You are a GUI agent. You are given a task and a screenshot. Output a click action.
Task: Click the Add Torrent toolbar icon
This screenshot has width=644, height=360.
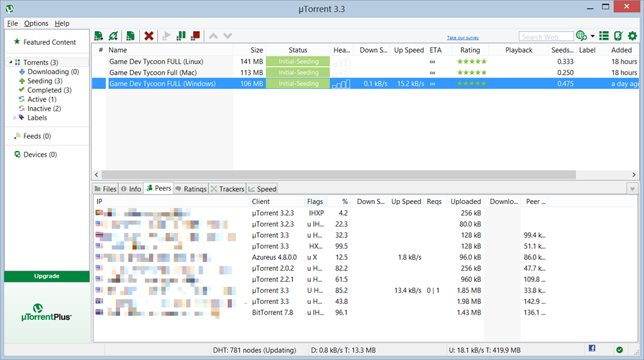pyautogui.click(x=99, y=36)
